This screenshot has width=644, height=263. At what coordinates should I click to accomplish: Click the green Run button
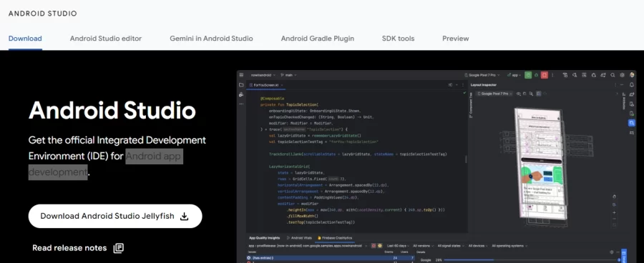point(528,75)
